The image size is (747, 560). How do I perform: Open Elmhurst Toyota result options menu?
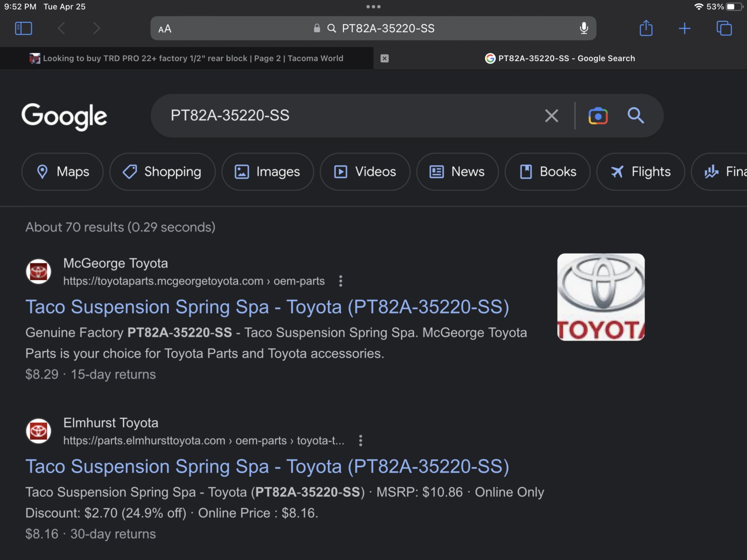(360, 441)
